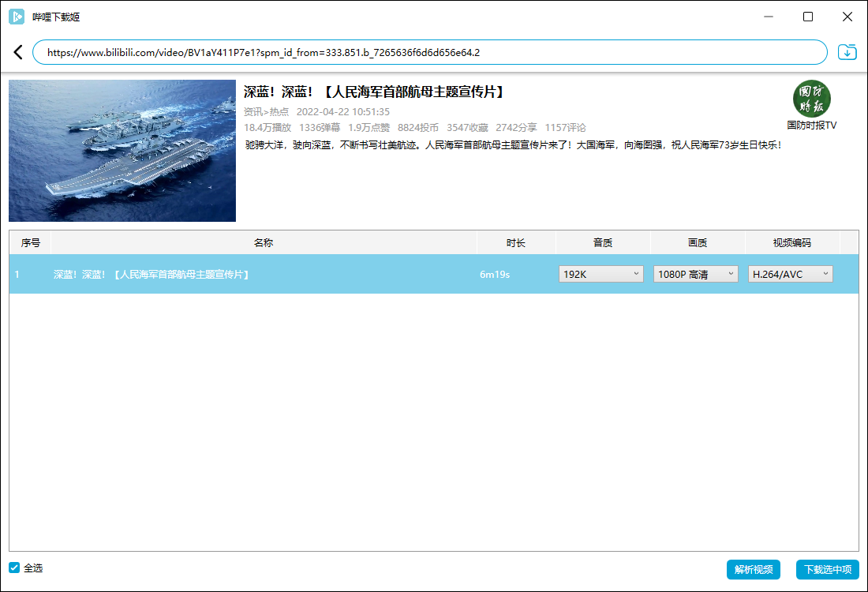Click the 18.4万播放 play count
The height and width of the screenshot is (592, 868).
pyautogui.click(x=268, y=127)
